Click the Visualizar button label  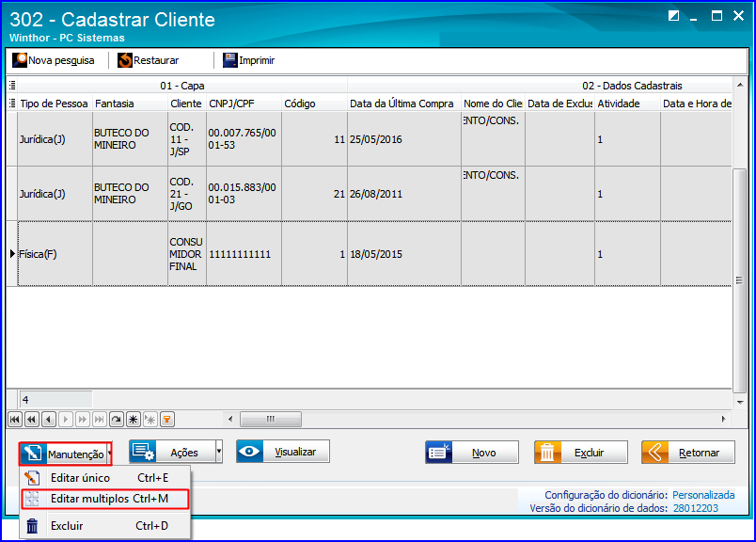coord(295,452)
